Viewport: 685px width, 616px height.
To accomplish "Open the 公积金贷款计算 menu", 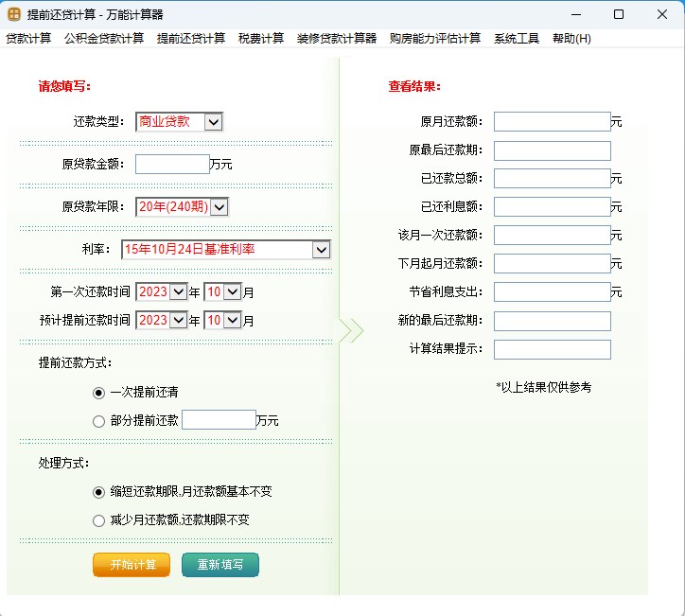I will coord(104,39).
